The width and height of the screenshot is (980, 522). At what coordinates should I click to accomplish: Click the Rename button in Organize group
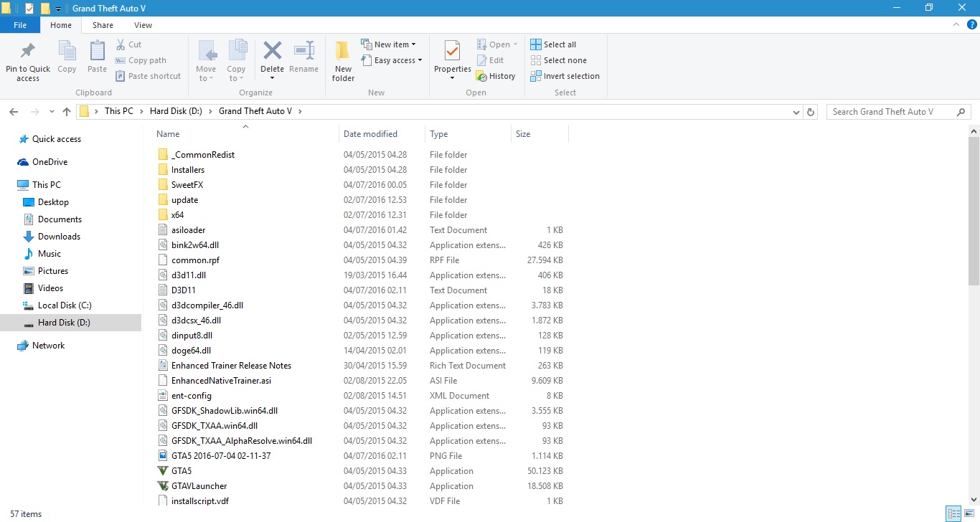point(303,57)
